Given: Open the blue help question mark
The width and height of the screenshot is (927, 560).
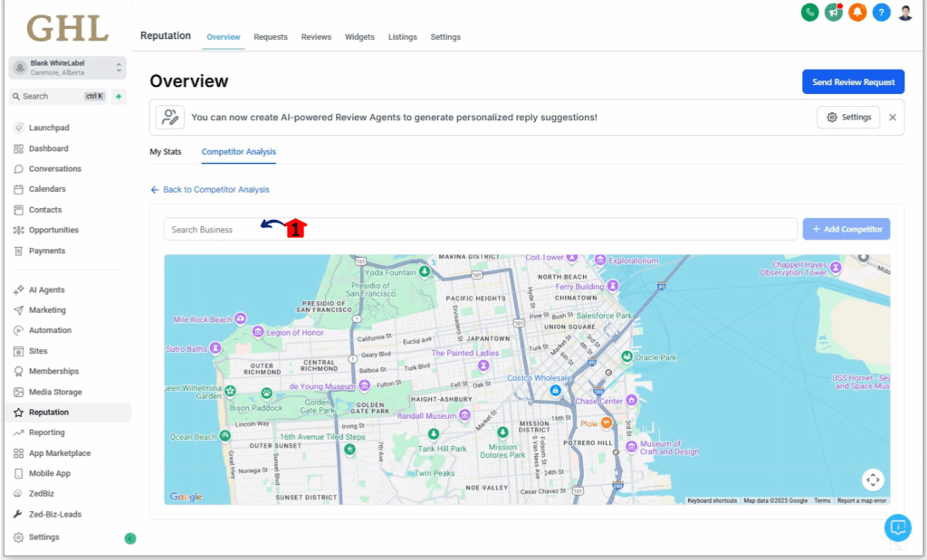Looking at the screenshot, I should 881,12.
